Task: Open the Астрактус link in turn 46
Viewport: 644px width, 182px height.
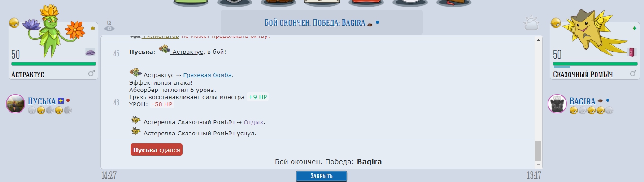Action: [158, 75]
